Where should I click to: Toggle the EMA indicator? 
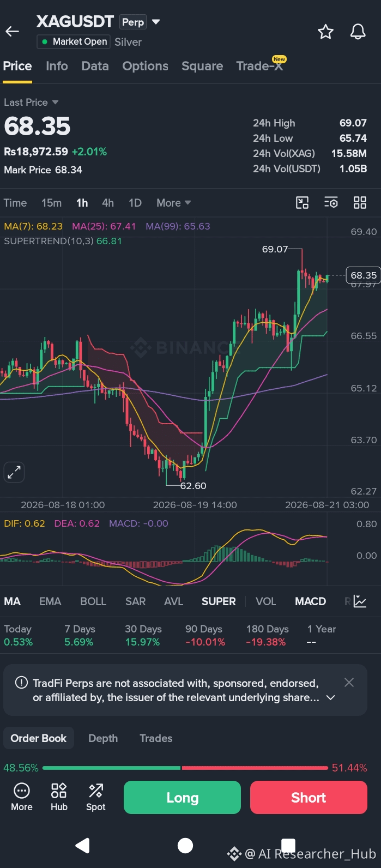point(50,601)
